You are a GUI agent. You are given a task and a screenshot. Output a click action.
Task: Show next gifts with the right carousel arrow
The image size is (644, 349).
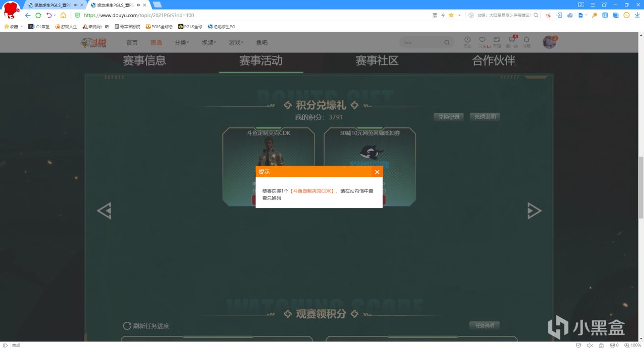pyautogui.click(x=534, y=211)
